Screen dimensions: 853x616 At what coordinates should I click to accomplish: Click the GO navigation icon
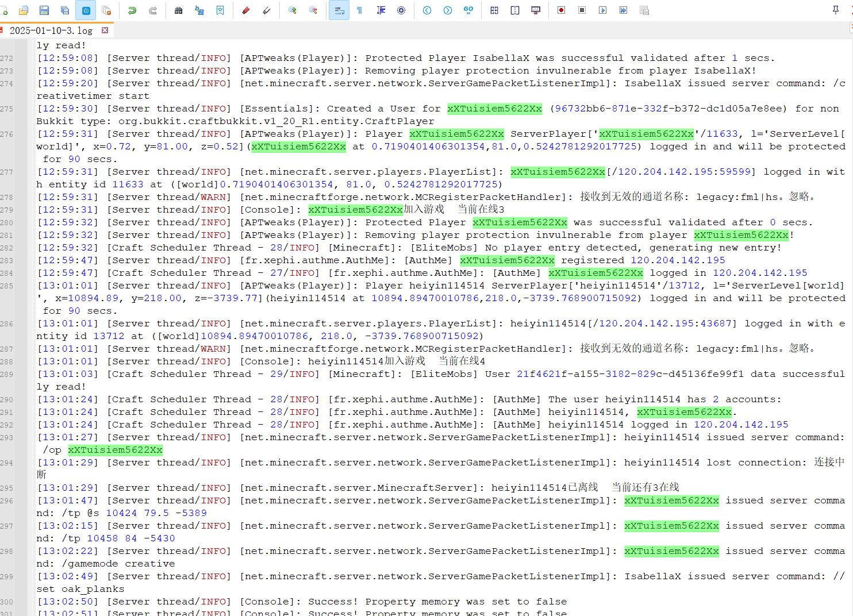pos(468,10)
